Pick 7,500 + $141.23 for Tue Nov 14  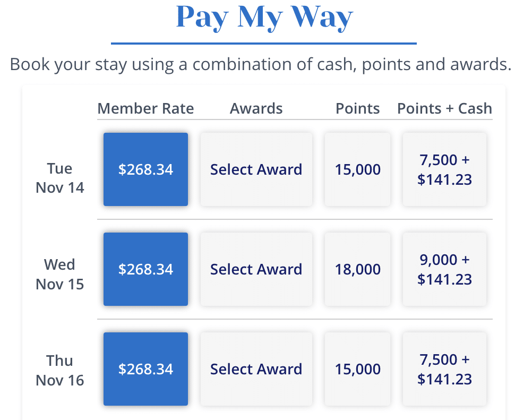(444, 169)
